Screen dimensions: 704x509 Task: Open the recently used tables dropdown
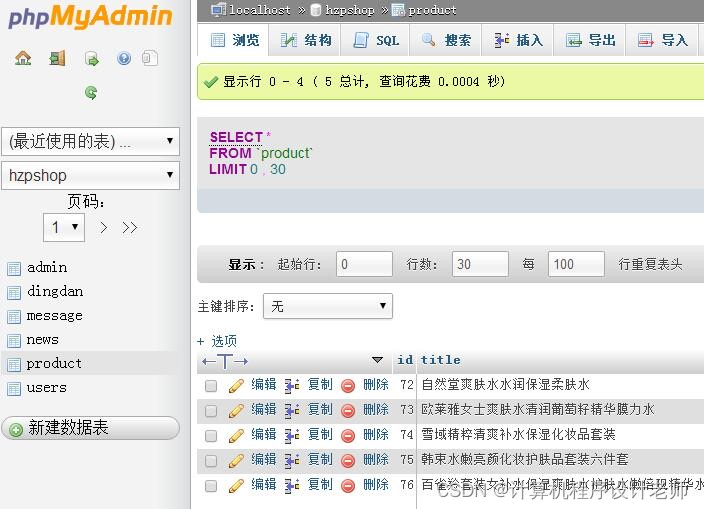91,141
